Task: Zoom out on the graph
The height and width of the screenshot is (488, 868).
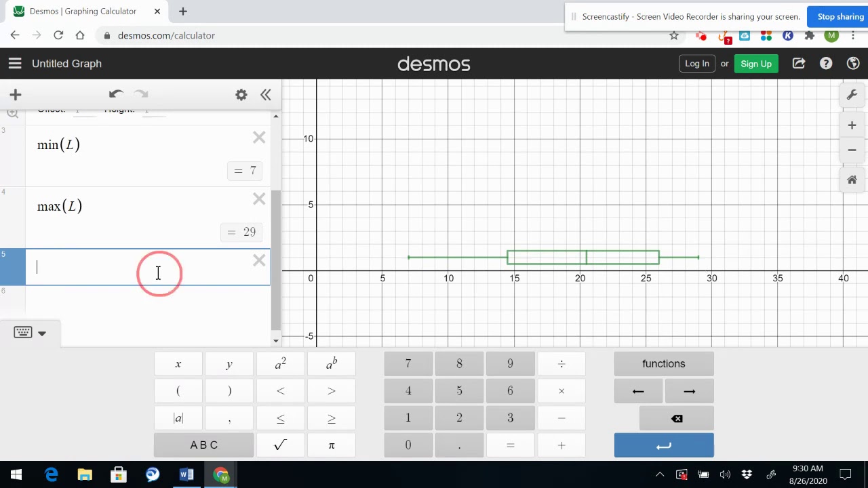Action: coord(852,150)
